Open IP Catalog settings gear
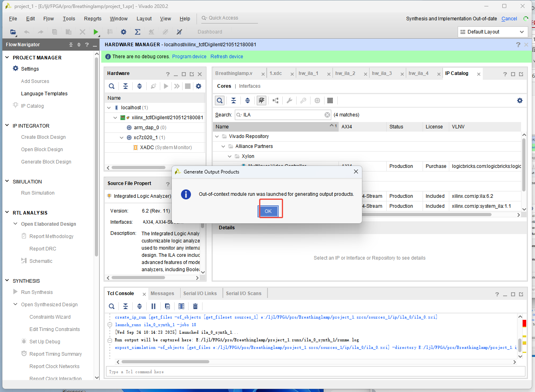Image resolution: width=535 pixels, height=392 pixels. (520, 100)
